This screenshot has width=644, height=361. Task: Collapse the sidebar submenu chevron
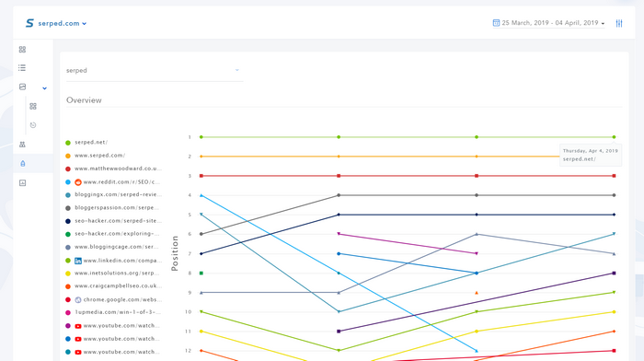pos(45,88)
